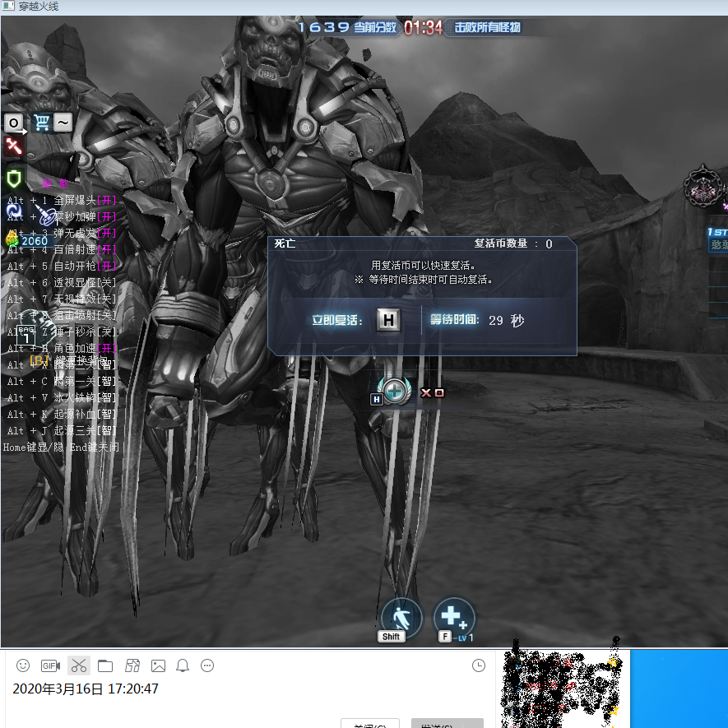Click the scissors screenshot tool
The height and width of the screenshot is (728, 728).
click(x=79, y=665)
